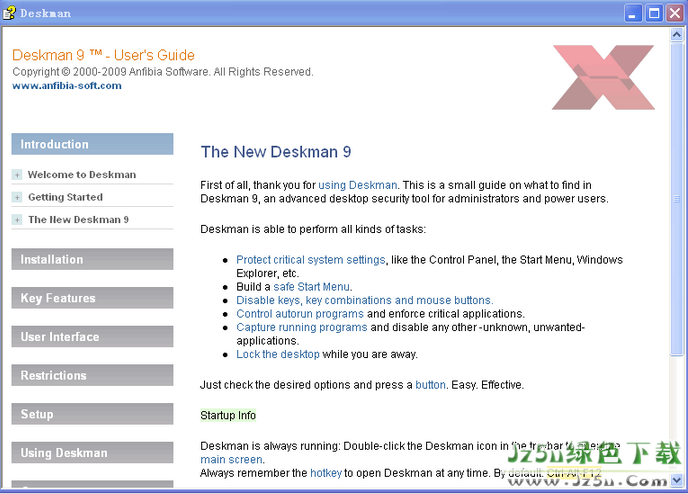Viewport: 688px width, 494px height.
Task: Close the Deskman window
Action: [675, 13]
